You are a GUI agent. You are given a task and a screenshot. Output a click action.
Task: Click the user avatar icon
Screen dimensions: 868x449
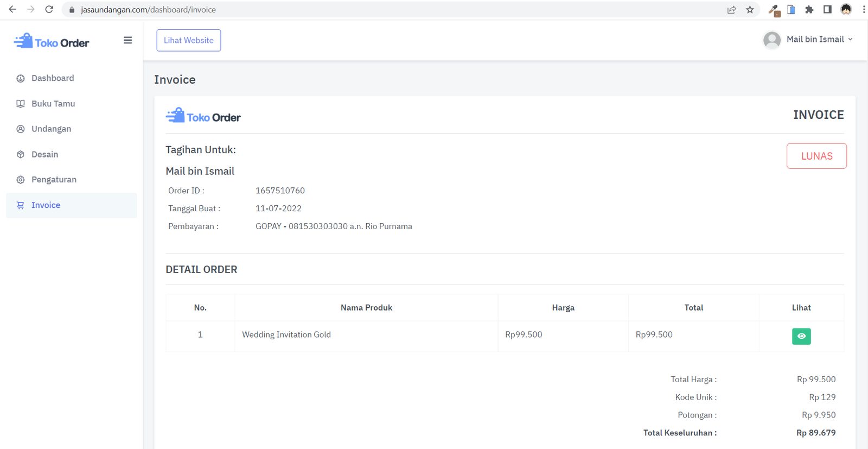point(771,40)
